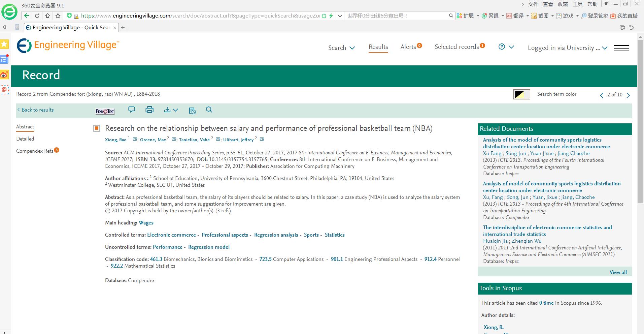The width and height of the screenshot is (644, 334).
Task: Toggle the record selection checkbox
Action: click(x=97, y=128)
